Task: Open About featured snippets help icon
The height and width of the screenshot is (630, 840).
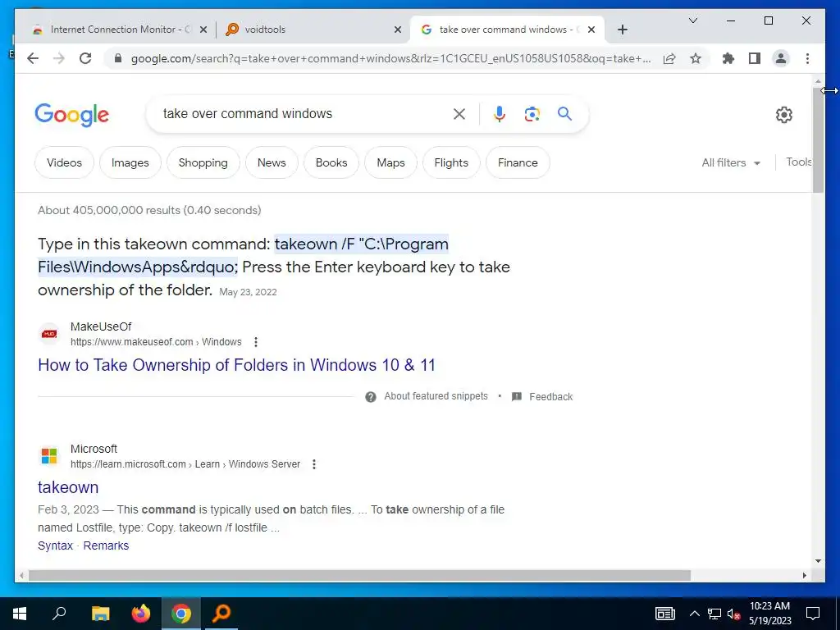Action: pyautogui.click(x=371, y=397)
